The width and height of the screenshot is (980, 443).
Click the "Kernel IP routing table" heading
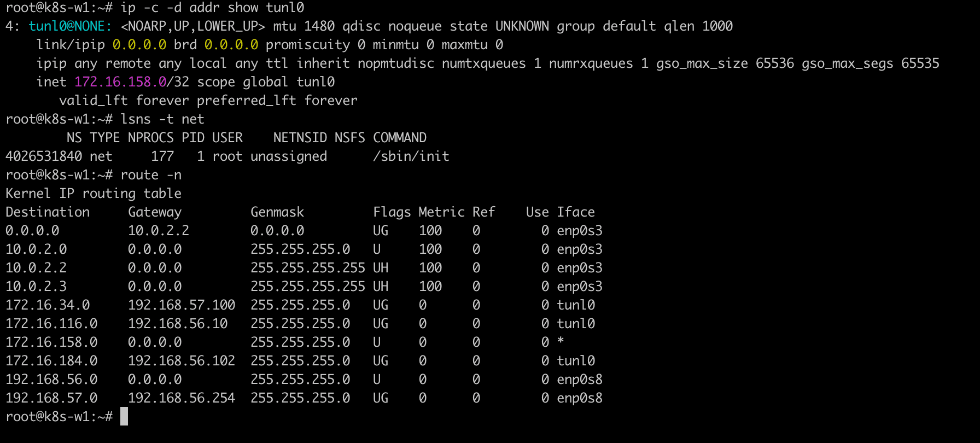(94, 194)
